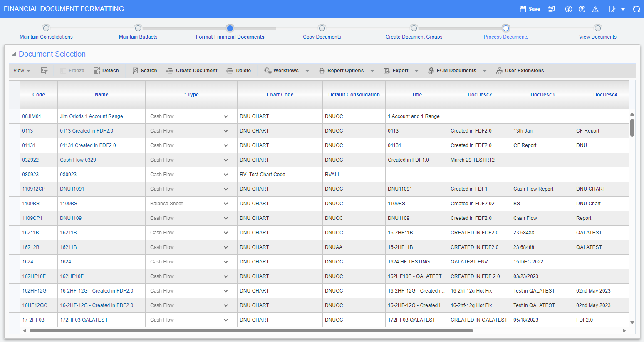Click the Delete toolbar button

[239, 71]
